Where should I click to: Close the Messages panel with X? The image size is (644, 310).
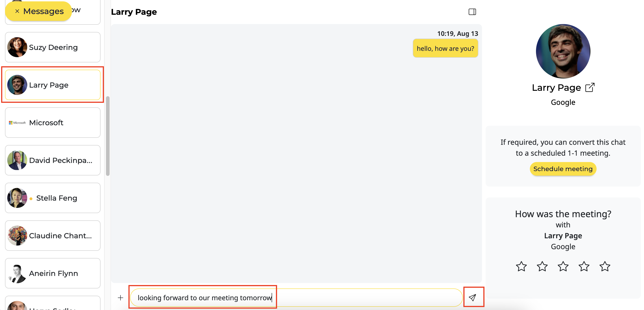tap(17, 11)
